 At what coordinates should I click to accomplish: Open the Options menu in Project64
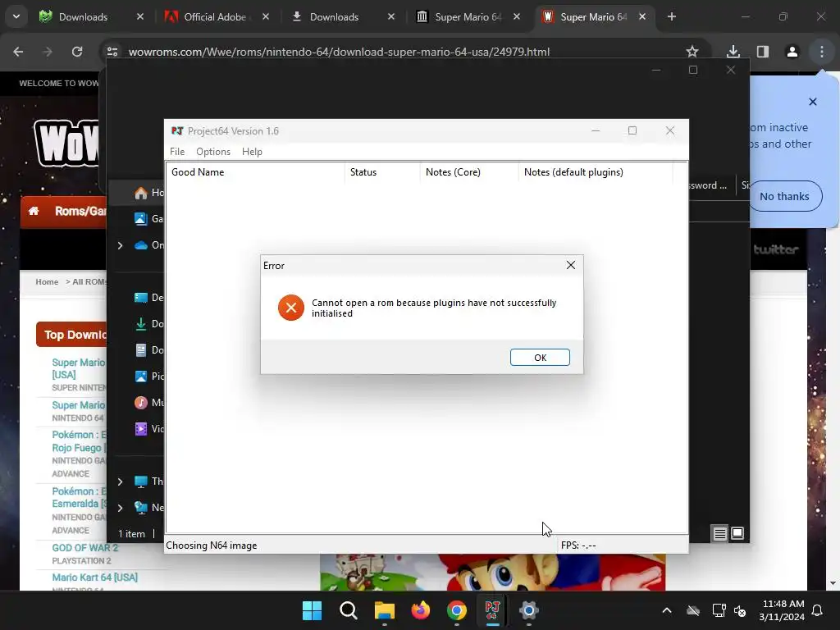point(213,152)
